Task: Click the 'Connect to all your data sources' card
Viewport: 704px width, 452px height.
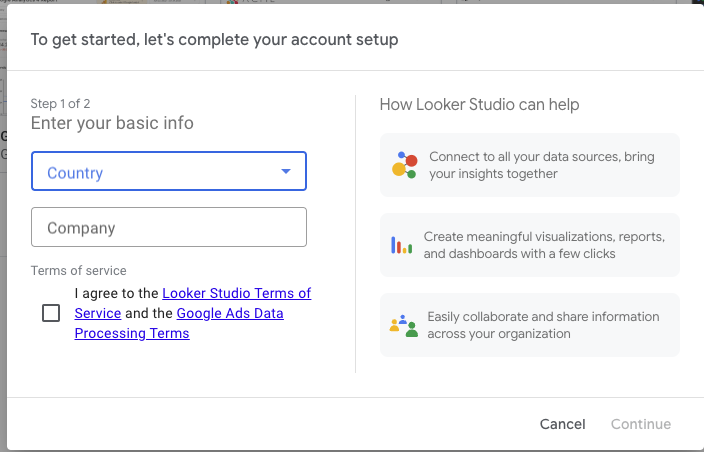Action: tap(530, 165)
